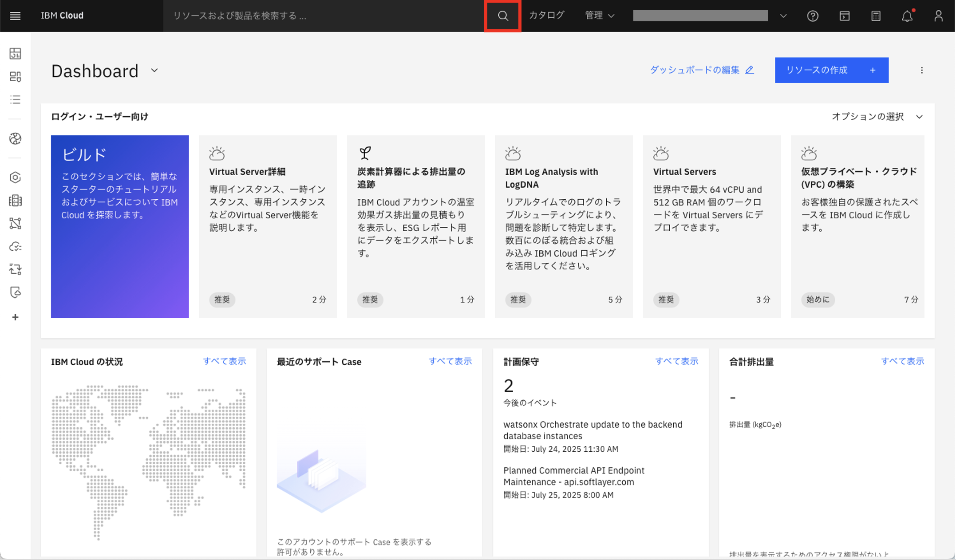Click すべて表示 in 計画保守 panel
Viewport: 956px width, 560px height.
coord(676,361)
